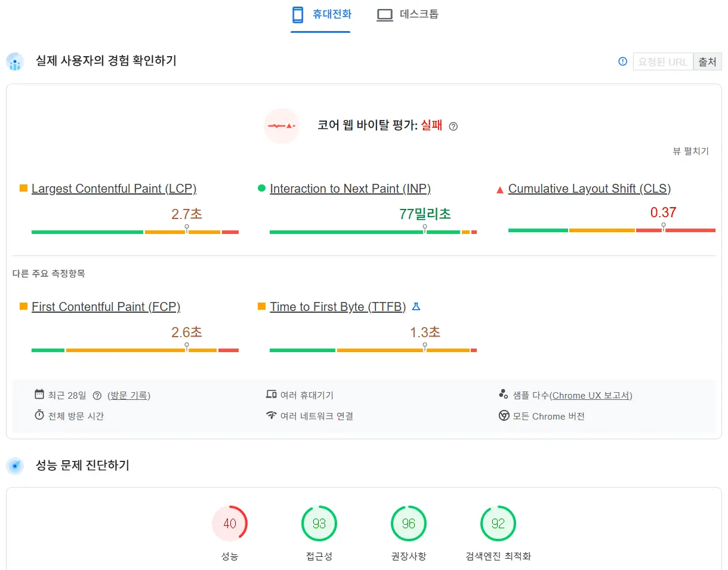Click the experimental flask icon beside TTFB
Screen dimensions: 728x570
[x=417, y=307]
